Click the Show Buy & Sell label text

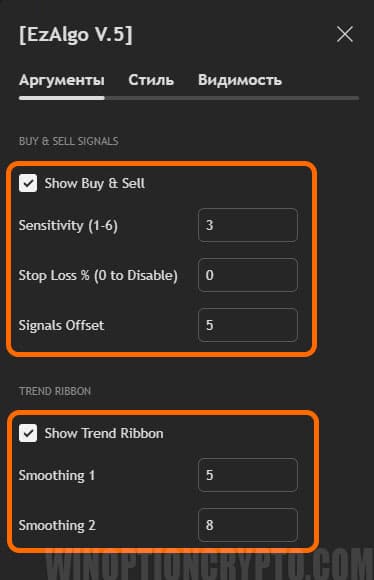(95, 183)
